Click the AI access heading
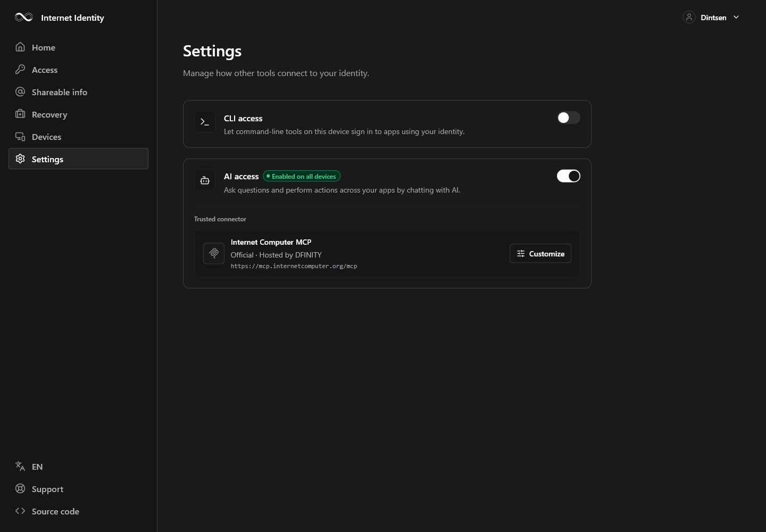This screenshot has height=532, width=766. point(241,177)
